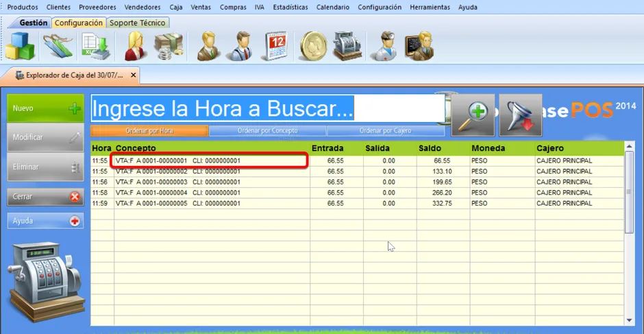Click the Modificar button

(46, 137)
